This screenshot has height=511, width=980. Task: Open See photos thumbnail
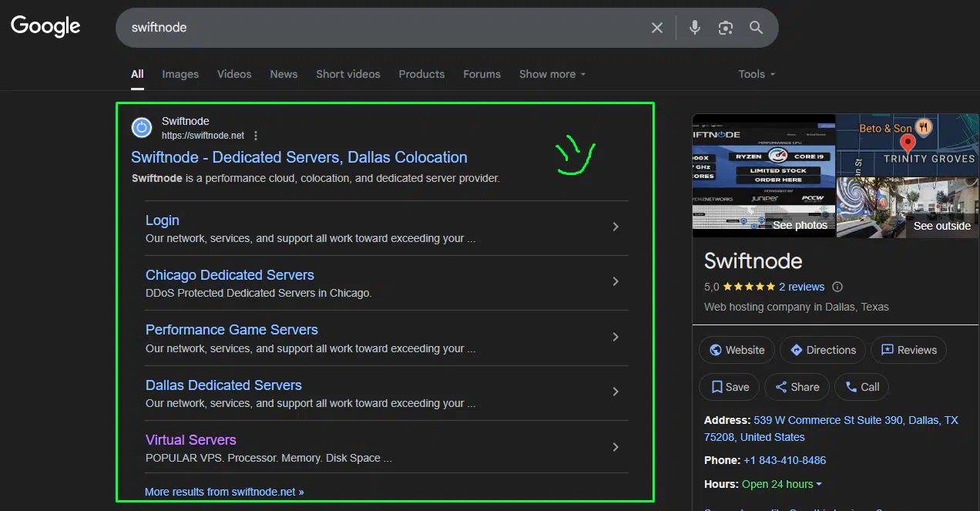(764, 176)
